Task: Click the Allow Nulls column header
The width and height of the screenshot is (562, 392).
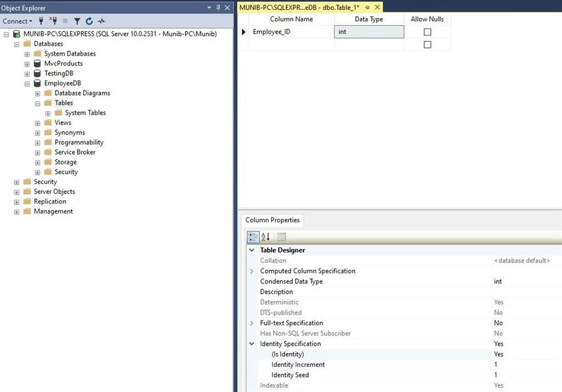Action: (x=427, y=19)
